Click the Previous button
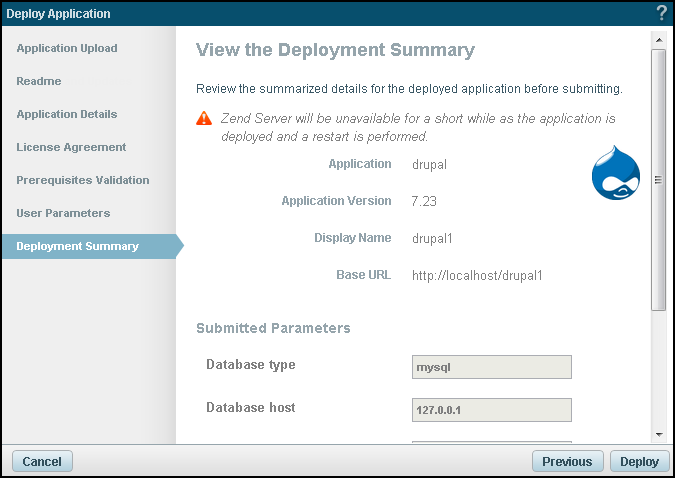Image resolution: width=675 pixels, height=478 pixels. point(567,461)
